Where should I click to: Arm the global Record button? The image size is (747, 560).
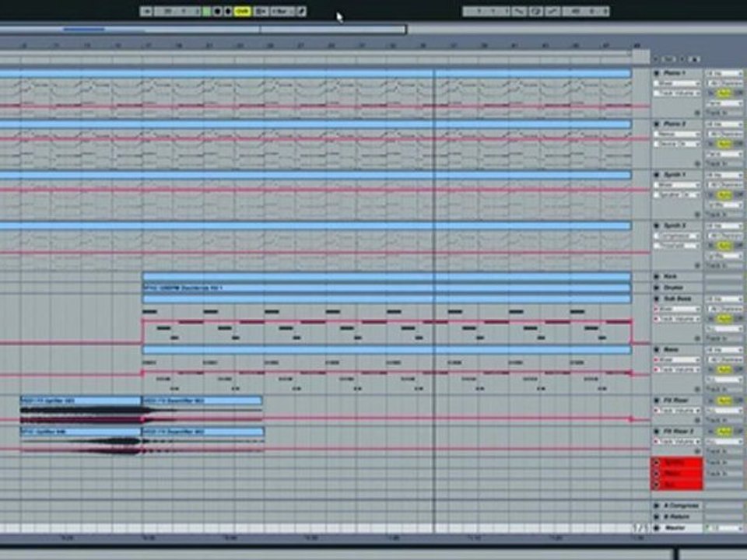coord(228,12)
